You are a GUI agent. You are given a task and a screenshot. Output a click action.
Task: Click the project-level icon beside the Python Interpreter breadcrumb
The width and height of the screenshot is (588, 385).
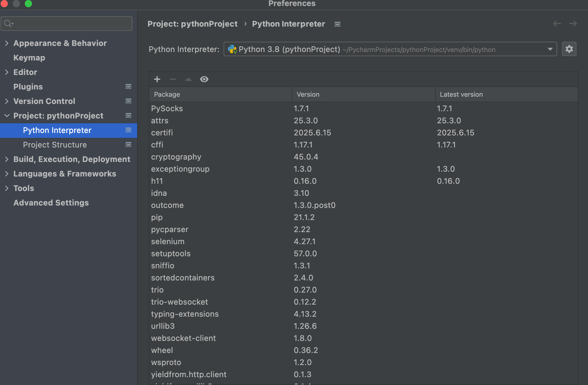tap(338, 24)
